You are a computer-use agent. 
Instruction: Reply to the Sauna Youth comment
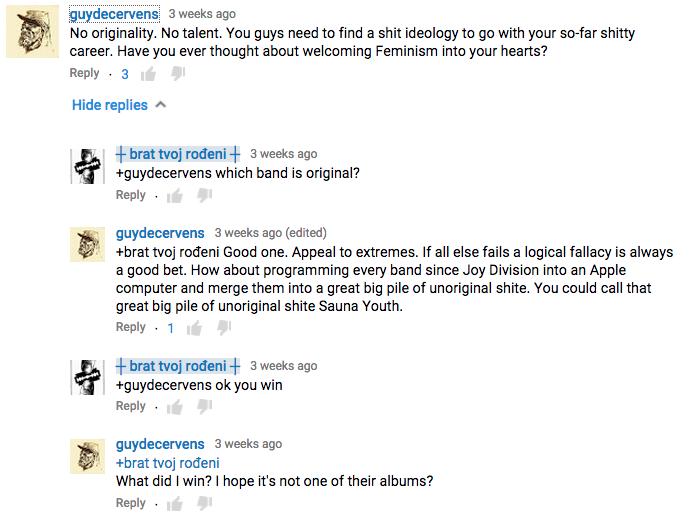(131, 327)
